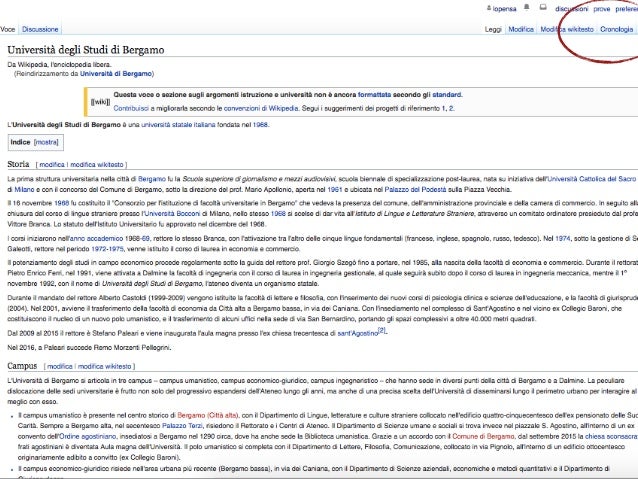Open the Università Bocconi link
The image size is (638, 479).
pos(171,213)
